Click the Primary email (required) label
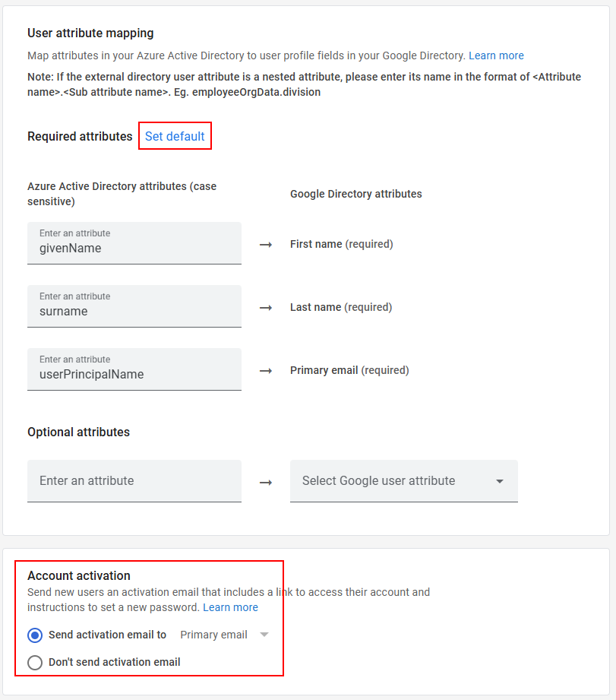The width and height of the screenshot is (616, 700). coord(349,370)
